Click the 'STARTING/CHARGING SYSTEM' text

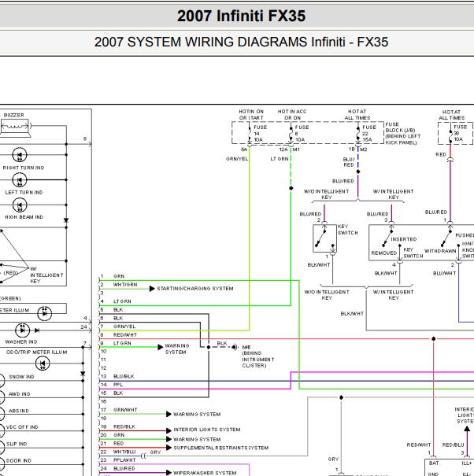tap(195, 289)
